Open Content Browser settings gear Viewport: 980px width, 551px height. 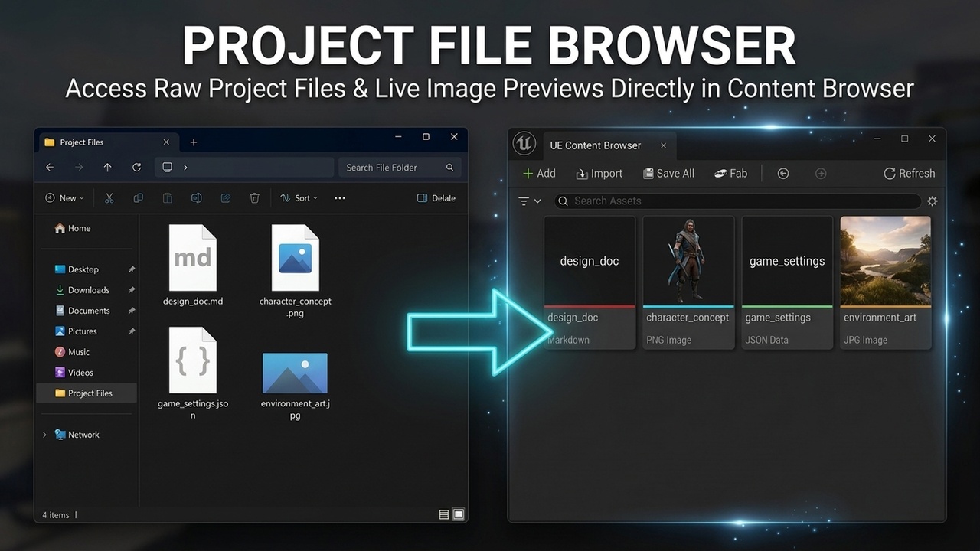[x=932, y=201]
